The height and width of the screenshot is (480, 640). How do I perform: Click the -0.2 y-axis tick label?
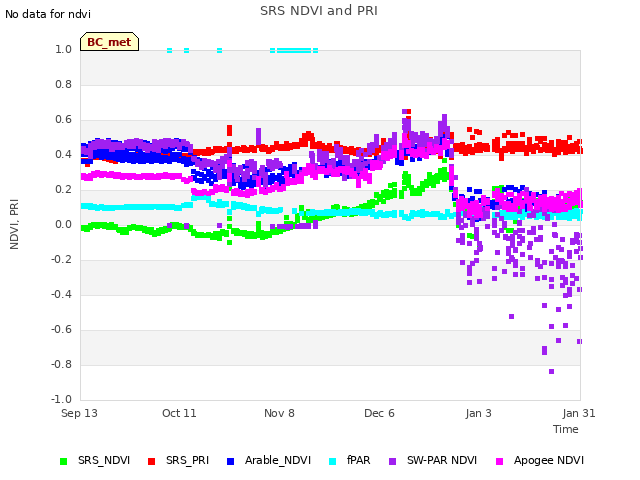(x=61, y=260)
